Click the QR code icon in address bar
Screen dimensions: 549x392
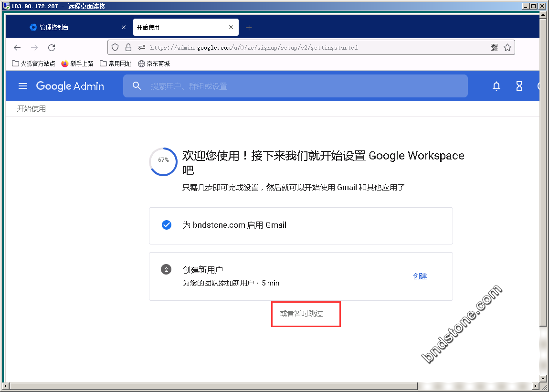point(494,47)
